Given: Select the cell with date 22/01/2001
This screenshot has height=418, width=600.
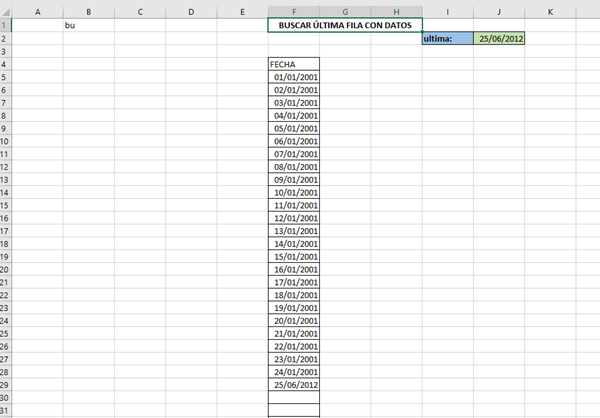Looking at the screenshot, I should pos(294,346).
